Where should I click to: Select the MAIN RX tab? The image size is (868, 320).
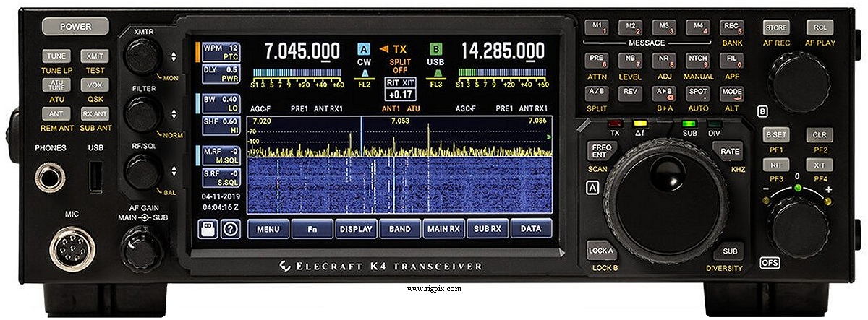pos(443,229)
